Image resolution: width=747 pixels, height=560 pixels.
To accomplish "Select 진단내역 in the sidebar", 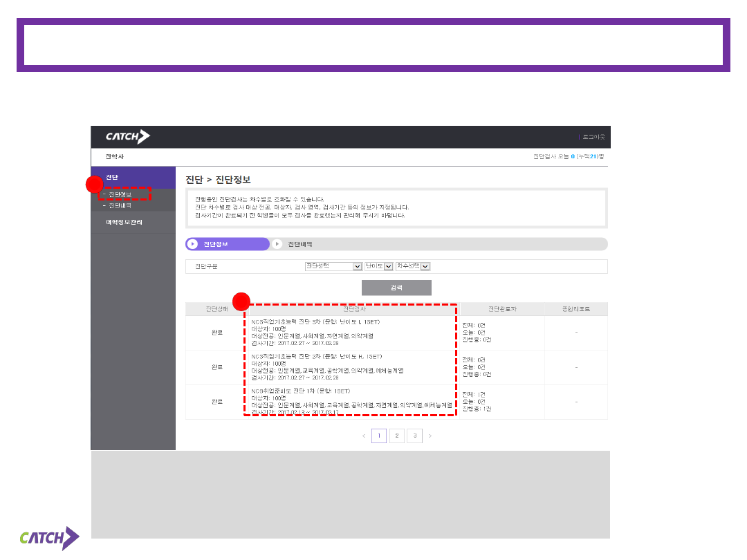I will (120, 205).
